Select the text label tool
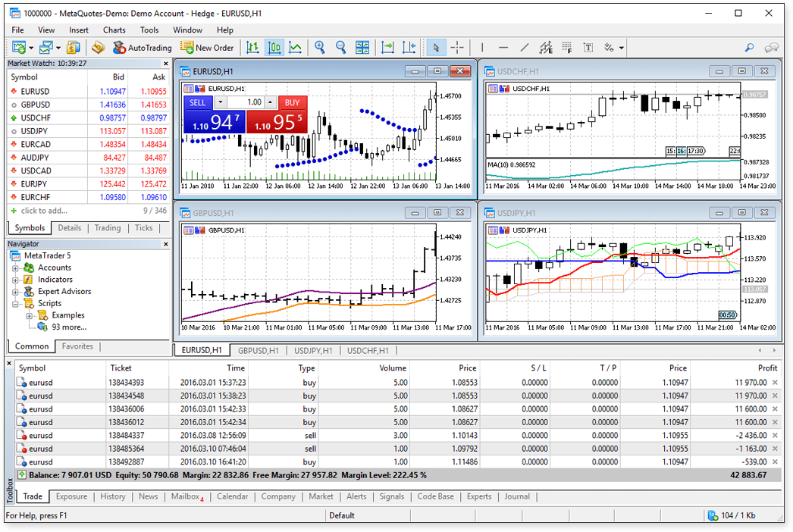This screenshot has height=532, width=793. [588, 48]
